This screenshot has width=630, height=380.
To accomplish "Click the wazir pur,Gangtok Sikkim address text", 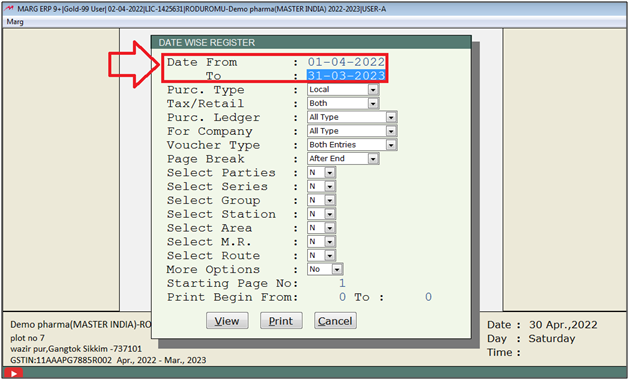I will pos(76,349).
